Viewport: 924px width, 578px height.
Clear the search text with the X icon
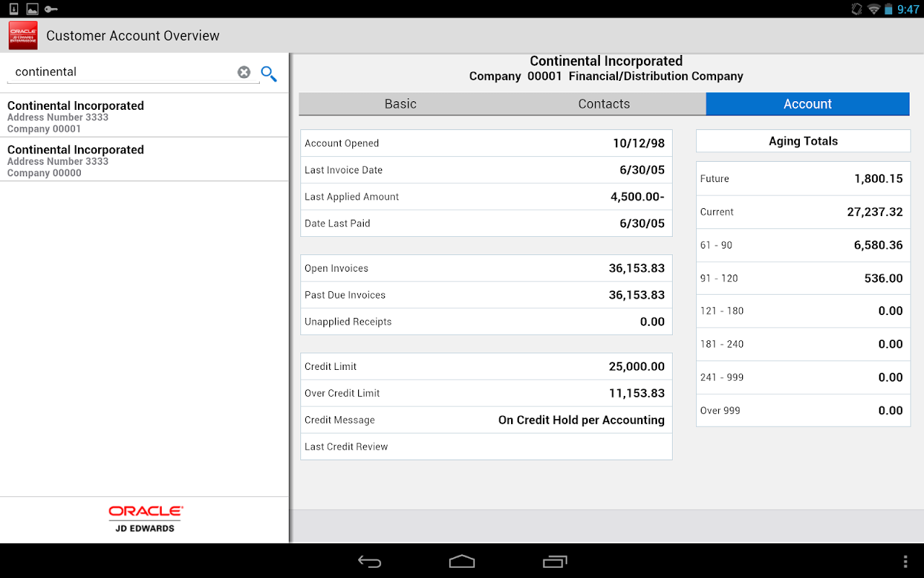click(x=244, y=72)
